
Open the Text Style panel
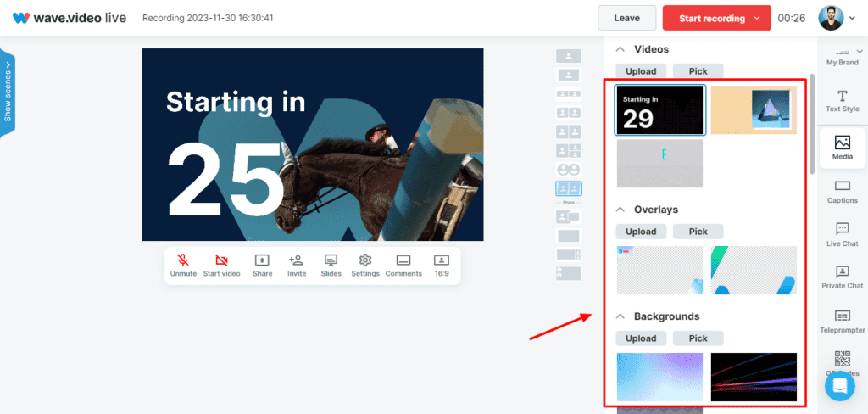pyautogui.click(x=842, y=101)
